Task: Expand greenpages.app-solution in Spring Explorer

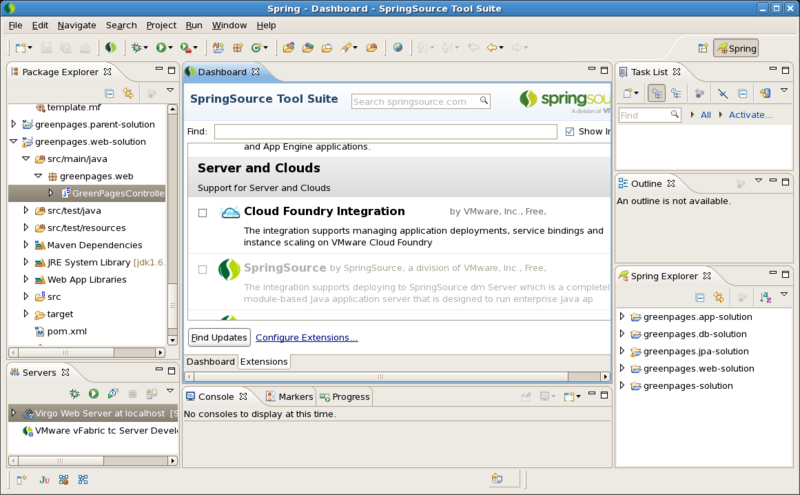Action: tap(622, 316)
